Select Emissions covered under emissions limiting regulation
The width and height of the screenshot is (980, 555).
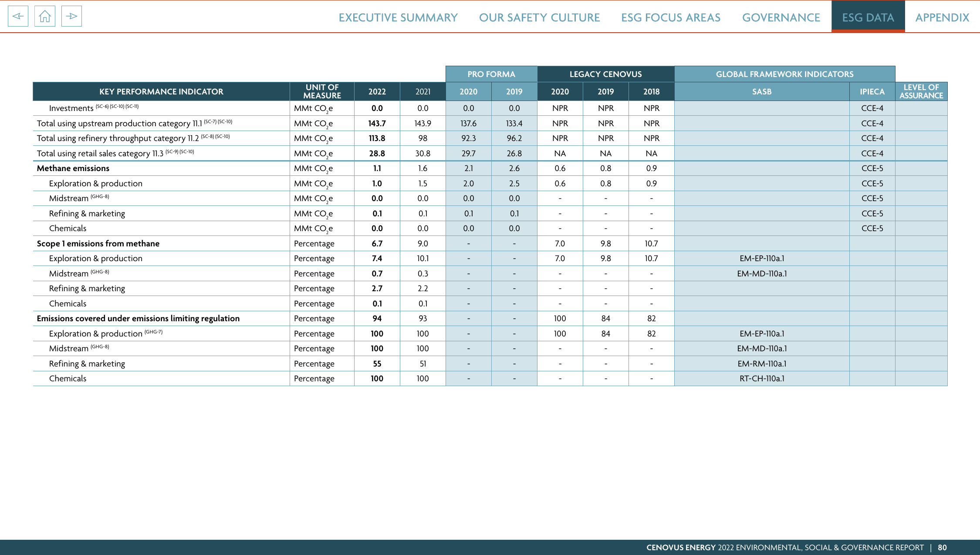[138, 318]
